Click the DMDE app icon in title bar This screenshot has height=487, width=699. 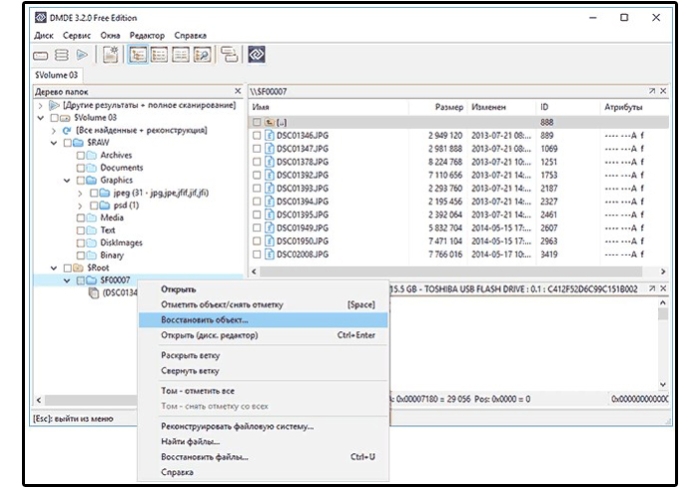coord(41,17)
